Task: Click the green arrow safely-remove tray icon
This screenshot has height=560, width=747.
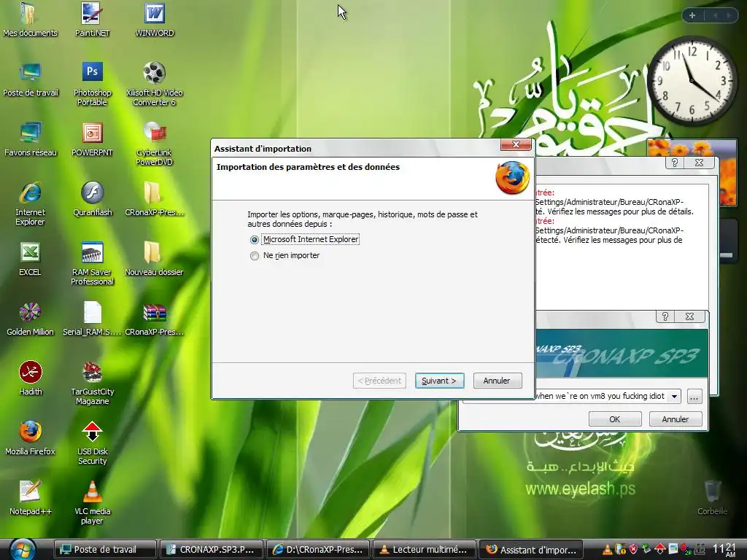Action: (646, 550)
